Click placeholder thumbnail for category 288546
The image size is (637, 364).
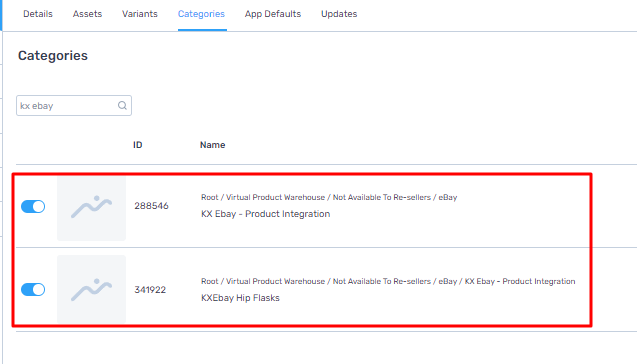point(91,208)
